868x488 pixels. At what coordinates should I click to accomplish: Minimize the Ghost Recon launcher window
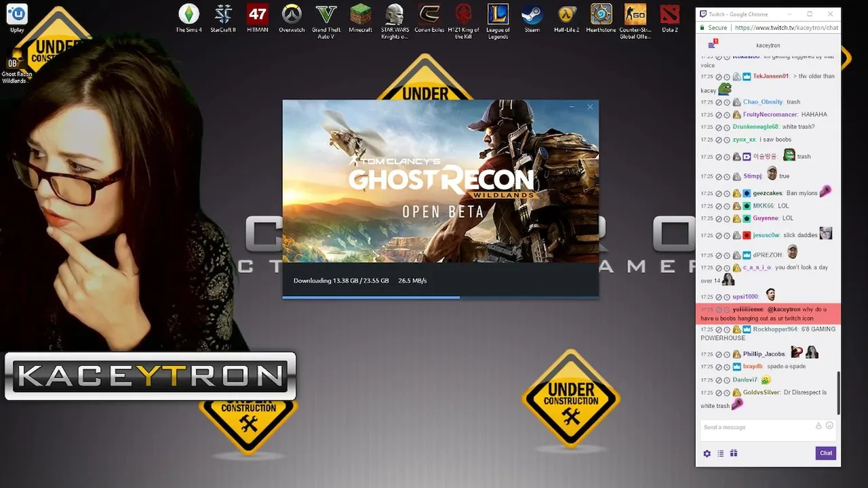[572, 107]
